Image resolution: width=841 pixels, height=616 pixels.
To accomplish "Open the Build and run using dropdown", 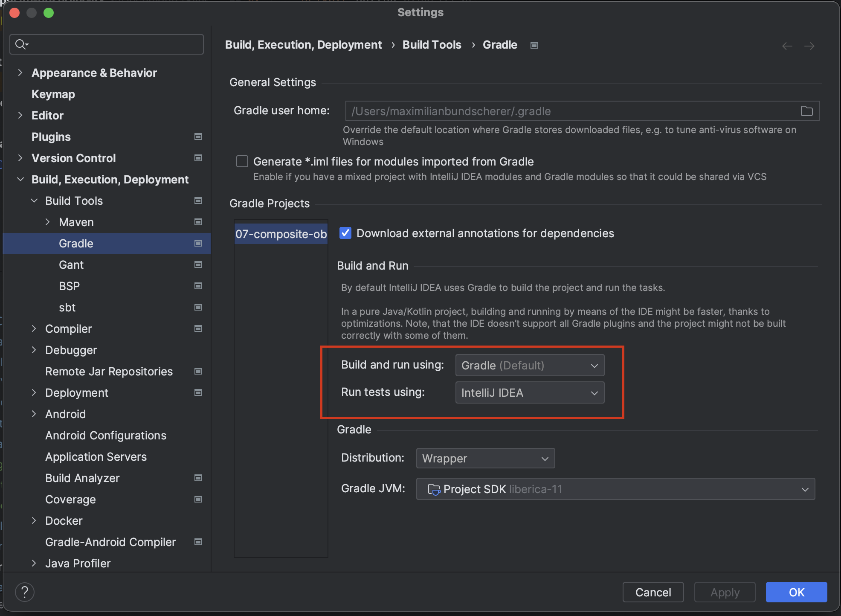I will [530, 365].
